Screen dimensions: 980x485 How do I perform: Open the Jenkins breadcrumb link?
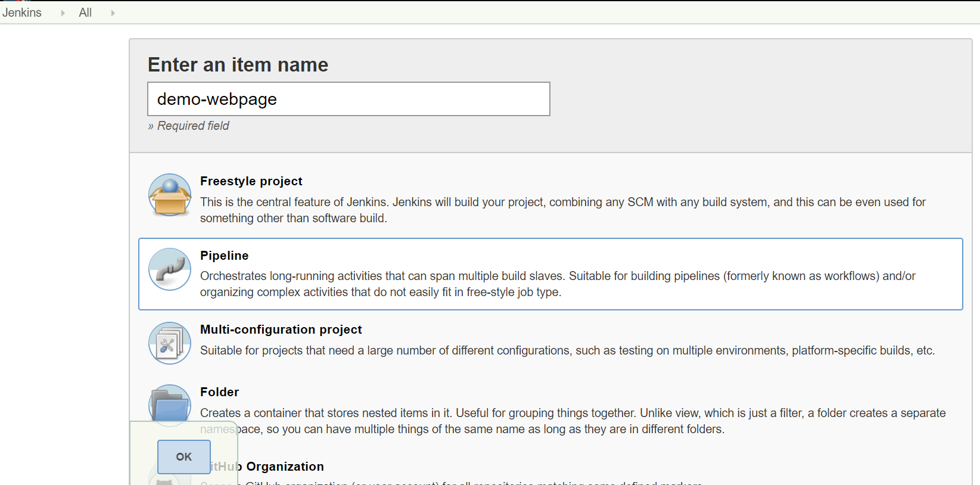tap(22, 13)
